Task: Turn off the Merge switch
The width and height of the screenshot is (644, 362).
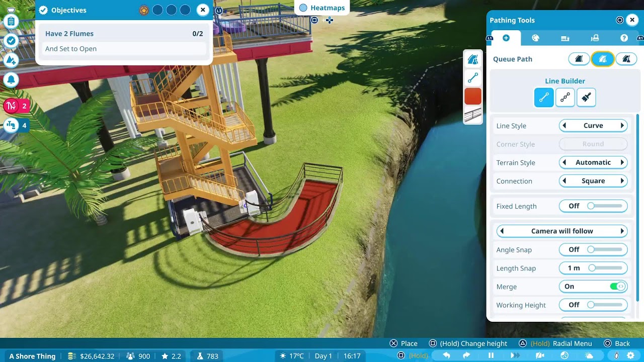Action: click(x=593, y=287)
